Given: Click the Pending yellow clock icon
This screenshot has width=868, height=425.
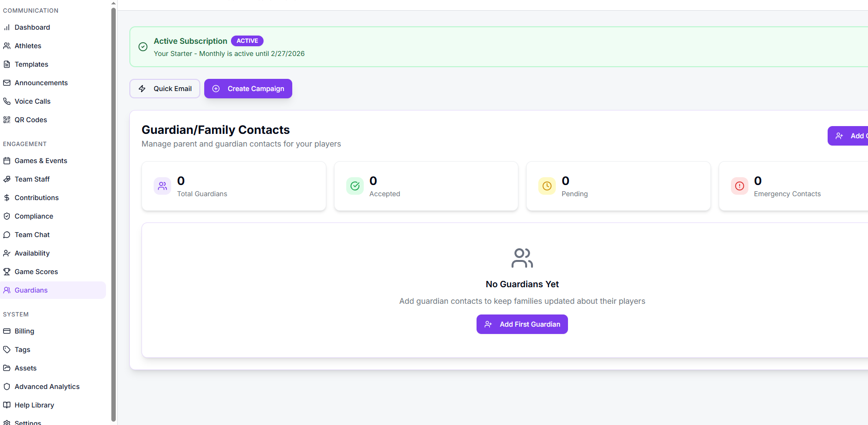Looking at the screenshot, I should 547,186.
